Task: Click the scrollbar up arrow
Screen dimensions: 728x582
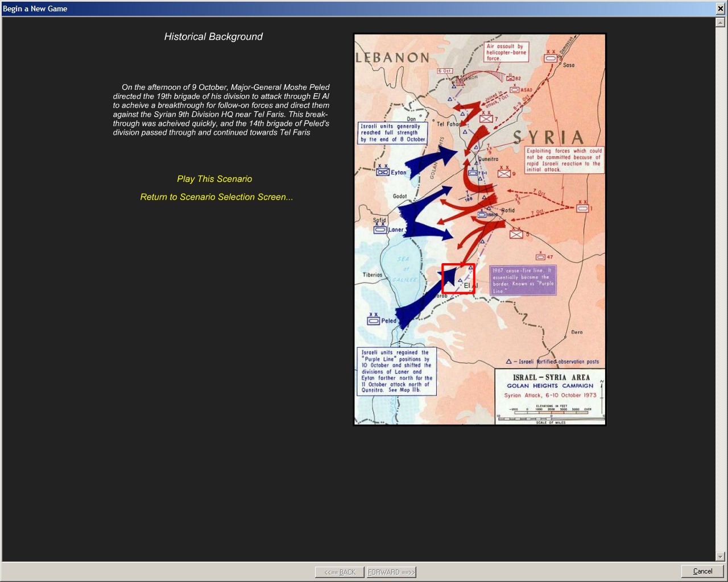Action: click(720, 23)
